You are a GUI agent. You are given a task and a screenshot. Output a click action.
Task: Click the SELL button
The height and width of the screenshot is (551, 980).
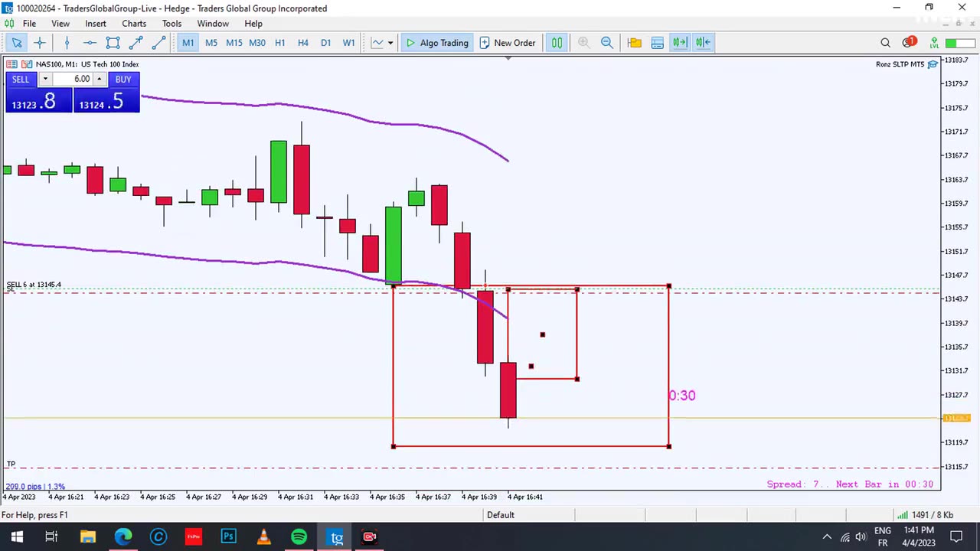21,80
